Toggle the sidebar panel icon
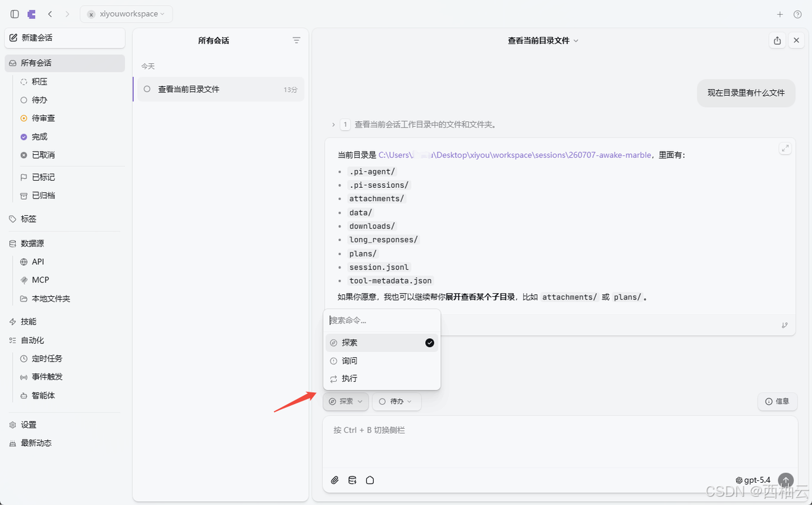The width and height of the screenshot is (812, 505). click(x=15, y=14)
